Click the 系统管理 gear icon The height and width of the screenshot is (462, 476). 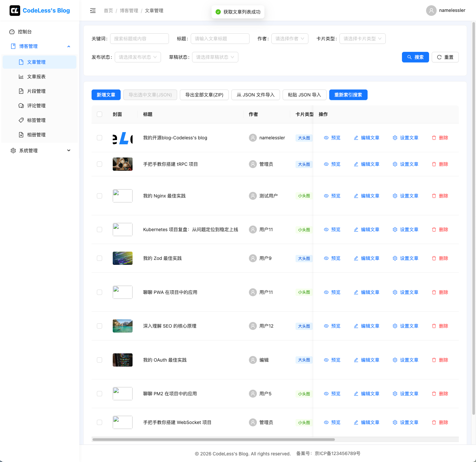pos(13,151)
